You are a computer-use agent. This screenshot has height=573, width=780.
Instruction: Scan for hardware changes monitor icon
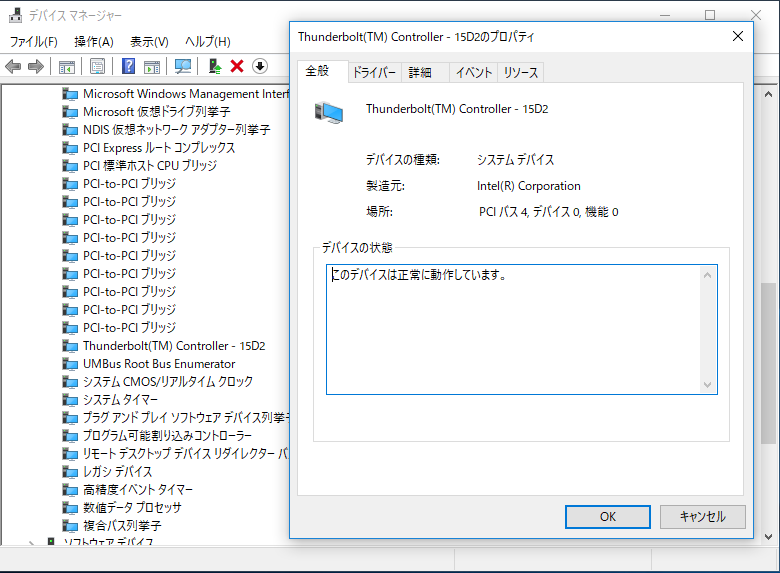tap(183, 66)
